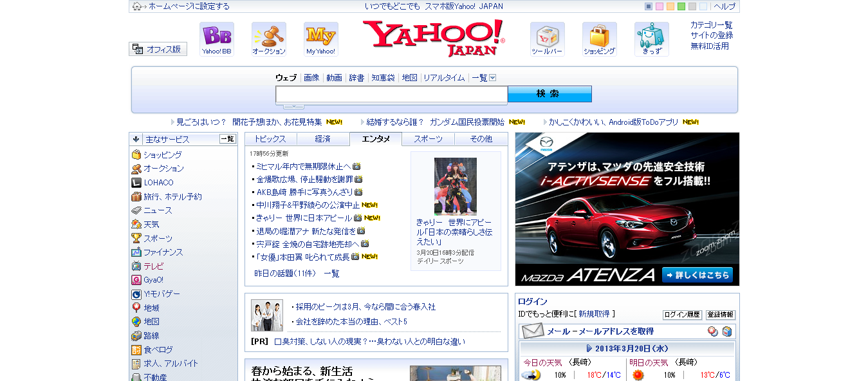The width and height of the screenshot is (868, 381).
Task: Select the 動画 search category
Action: pyautogui.click(x=334, y=78)
